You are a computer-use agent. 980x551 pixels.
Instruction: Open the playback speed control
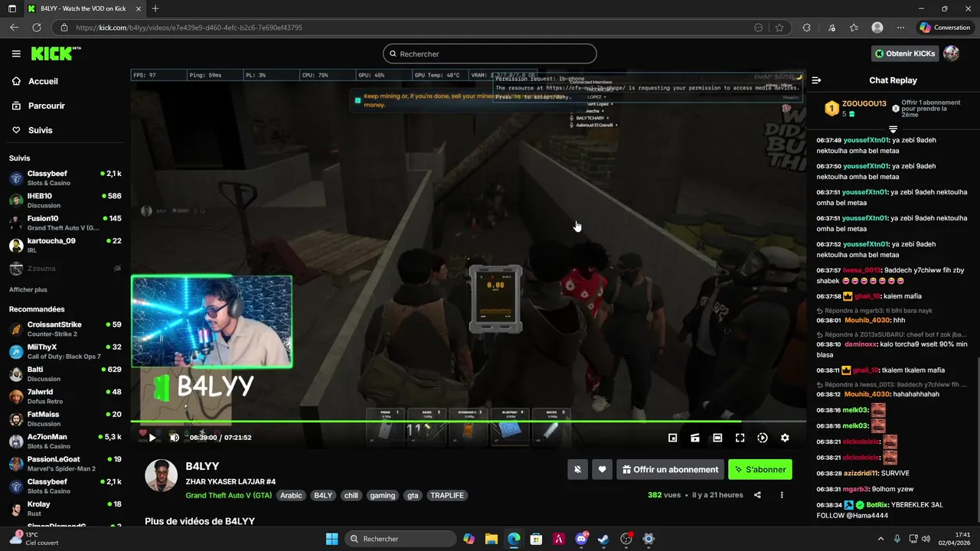point(763,438)
